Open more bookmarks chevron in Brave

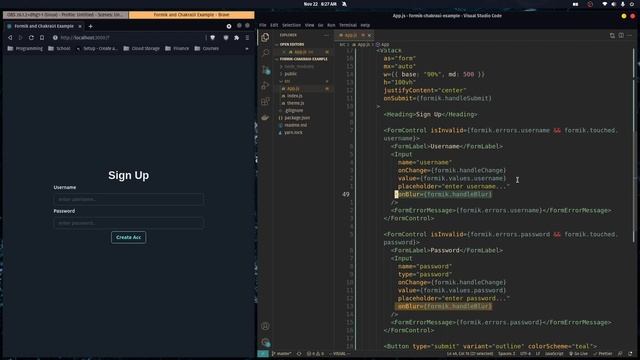(247, 49)
